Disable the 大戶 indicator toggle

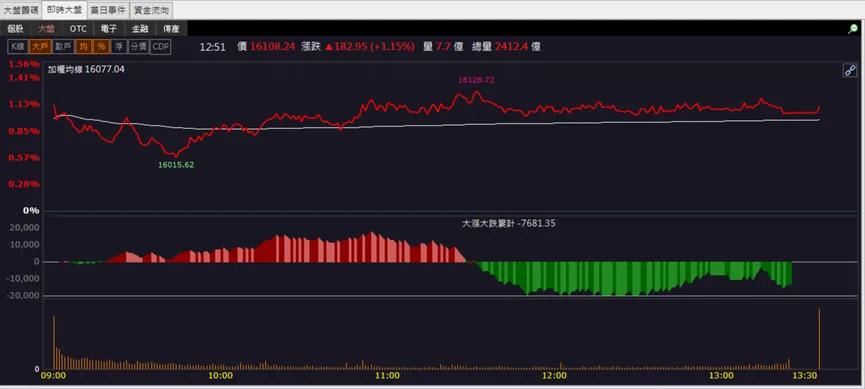tap(40, 47)
